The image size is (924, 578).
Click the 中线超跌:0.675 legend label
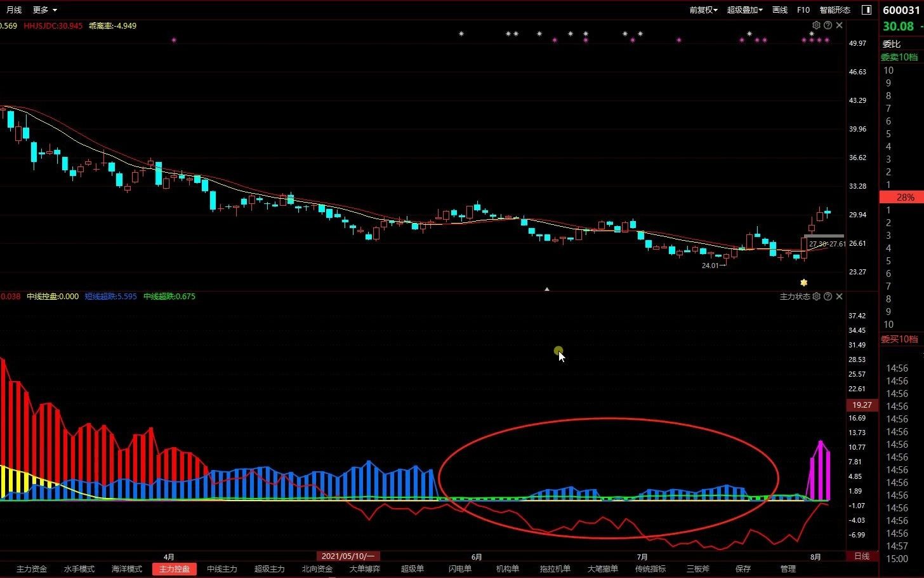point(169,297)
